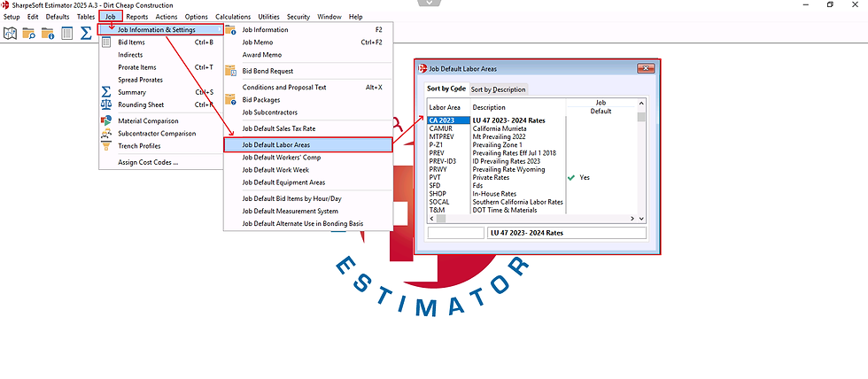Image resolution: width=868 pixels, height=379 pixels.
Task: Choose Spread Prorates menu entry
Action: click(160, 80)
